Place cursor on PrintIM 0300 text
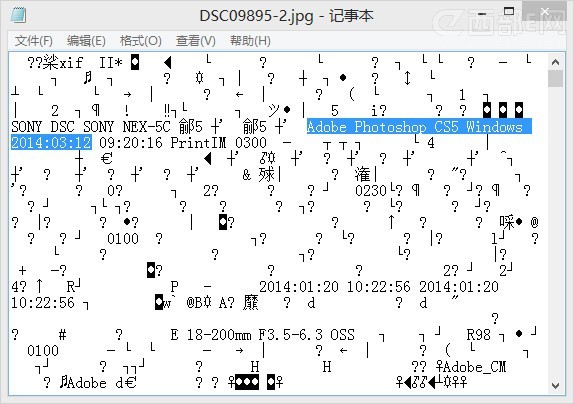Viewport: 574px width, 404px height. pos(218,142)
